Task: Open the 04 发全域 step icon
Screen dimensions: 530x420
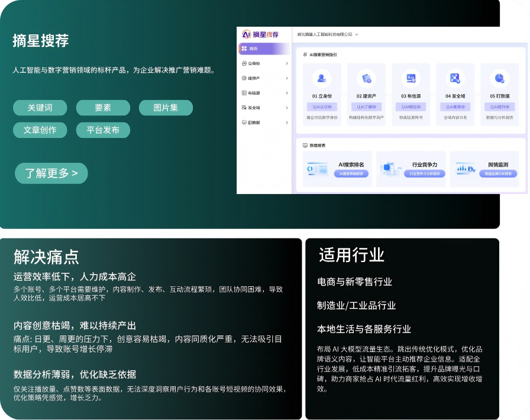Action: pyautogui.click(x=455, y=79)
